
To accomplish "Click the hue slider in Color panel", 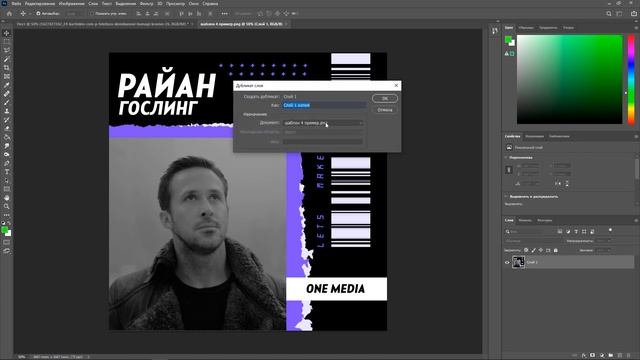I will (631, 80).
